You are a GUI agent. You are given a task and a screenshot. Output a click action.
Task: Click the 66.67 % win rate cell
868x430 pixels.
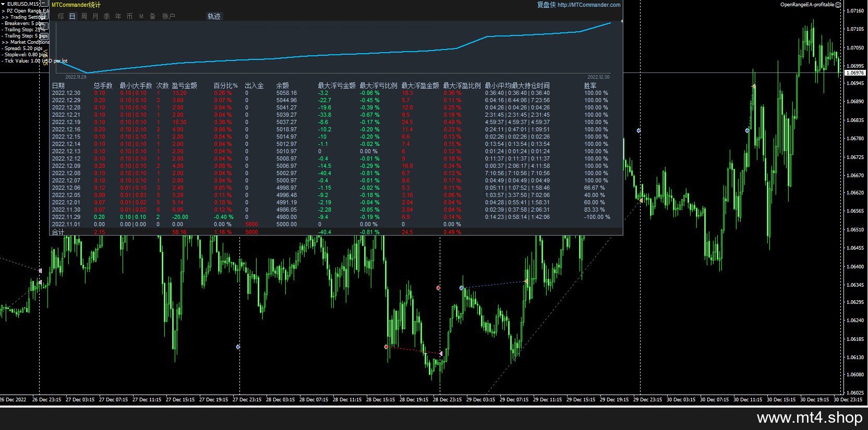(595, 188)
